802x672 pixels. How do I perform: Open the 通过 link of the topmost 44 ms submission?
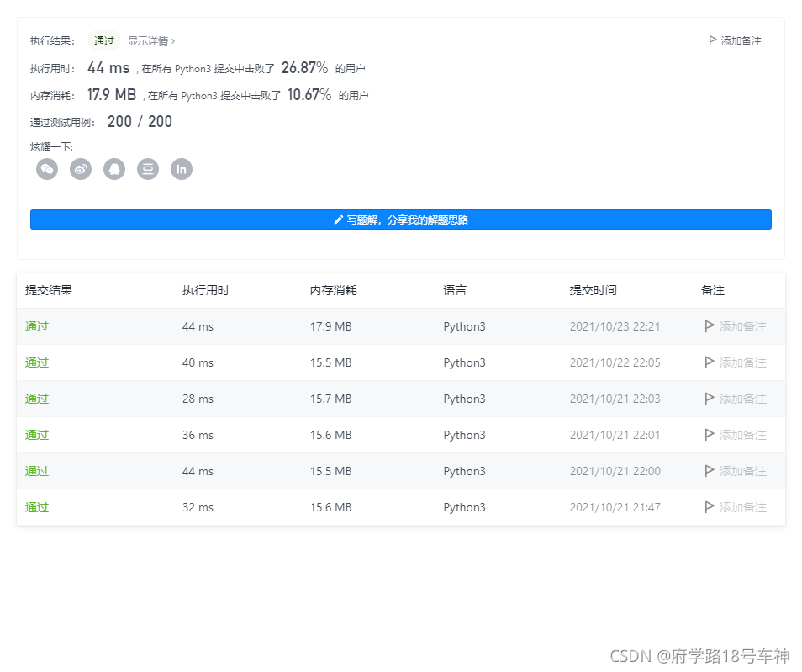click(x=36, y=326)
